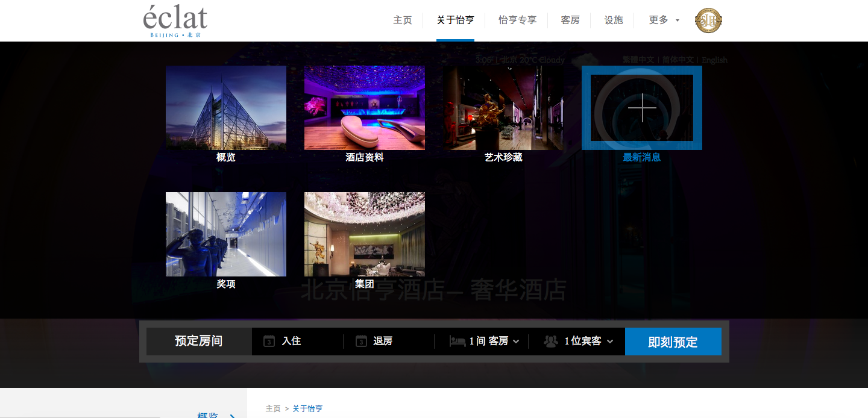The height and width of the screenshot is (418, 868).
Task: Open the 设施 menu item
Action: pos(614,20)
